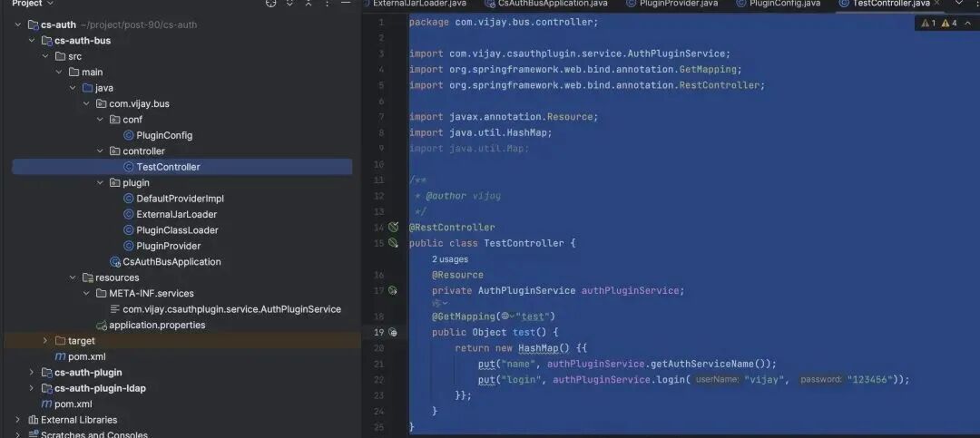The image size is (980, 438).
Task: Expand the cs-auth-plugin module
Action: pos(31,373)
